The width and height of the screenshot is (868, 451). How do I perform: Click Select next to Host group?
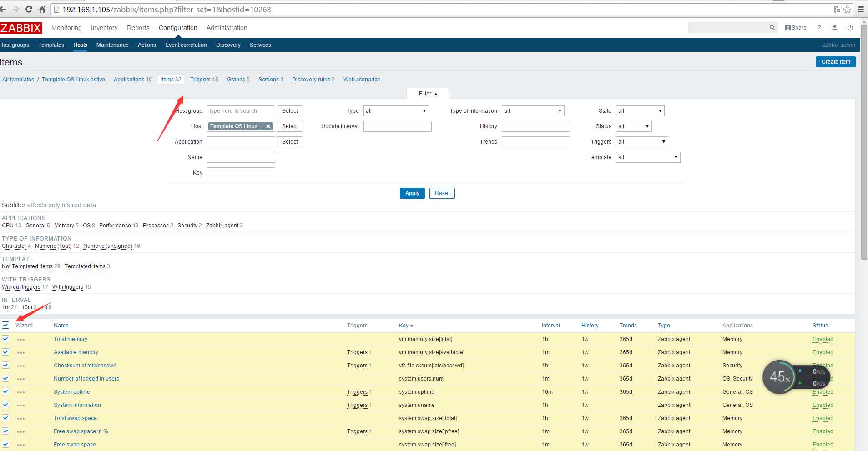[x=290, y=111]
